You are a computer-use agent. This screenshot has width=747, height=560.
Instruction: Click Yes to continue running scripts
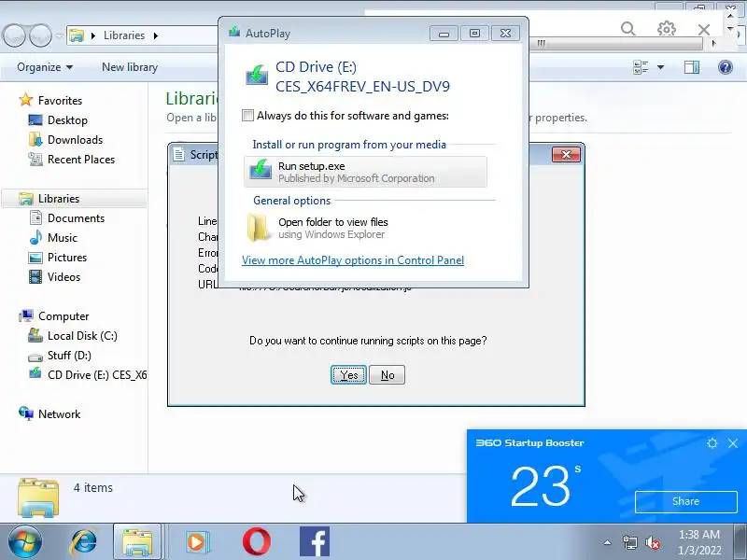(x=348, y=375)
